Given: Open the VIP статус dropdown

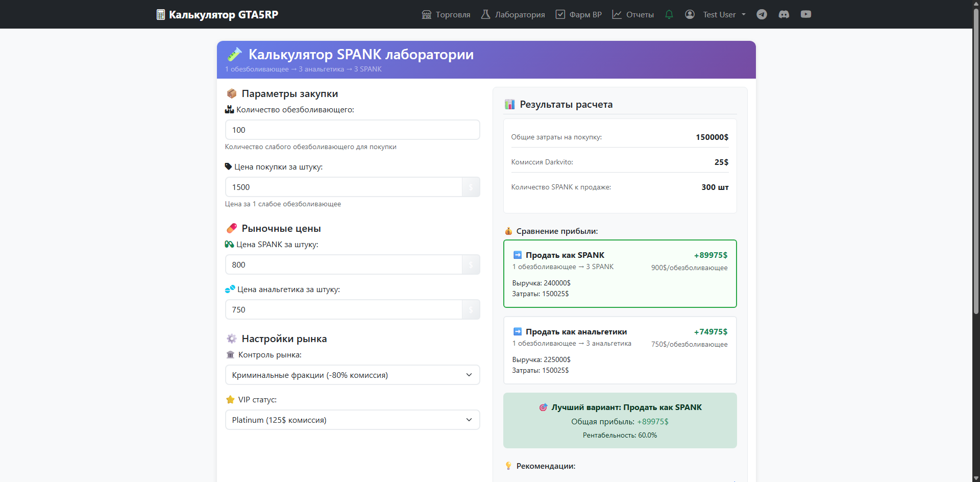Looking at the screenshot, I should coord(352,420).
